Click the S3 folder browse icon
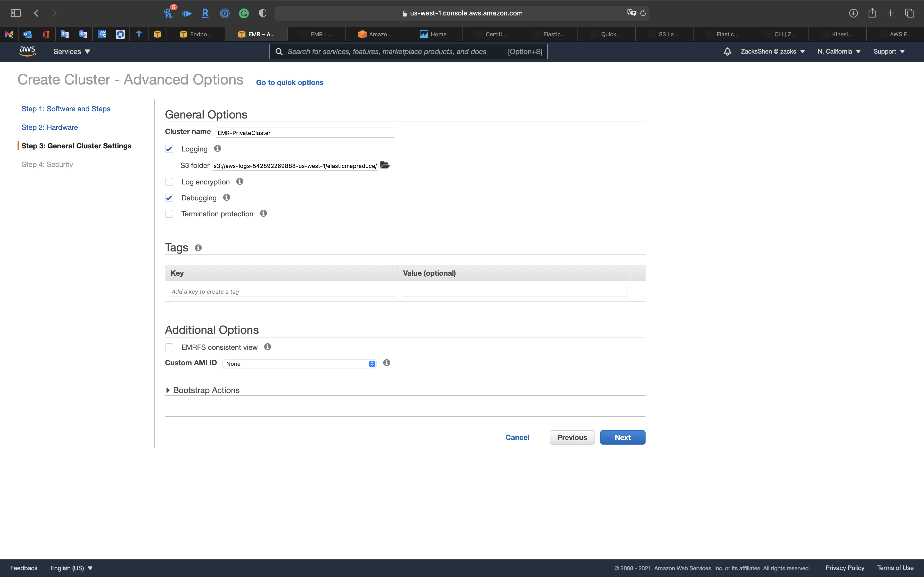 click(385, 165)
